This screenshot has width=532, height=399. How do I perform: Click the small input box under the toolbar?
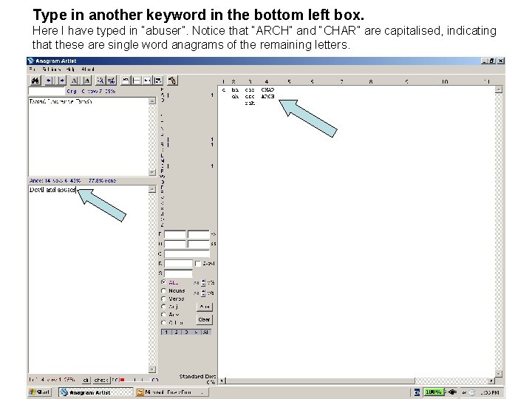47,91
